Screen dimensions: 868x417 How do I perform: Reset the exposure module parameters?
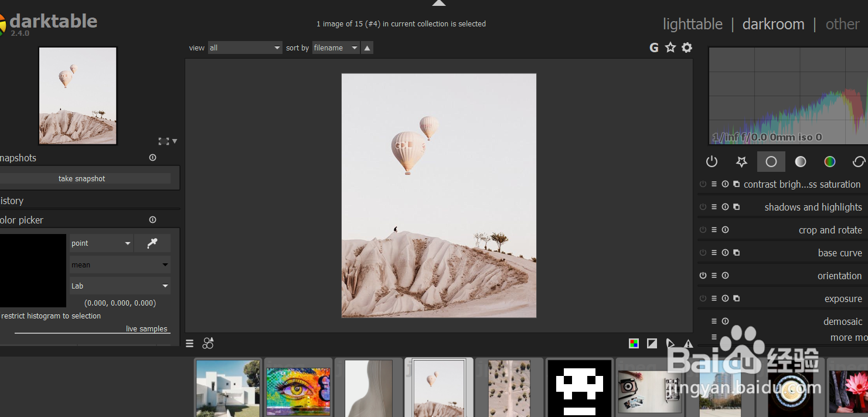(725, 299)
